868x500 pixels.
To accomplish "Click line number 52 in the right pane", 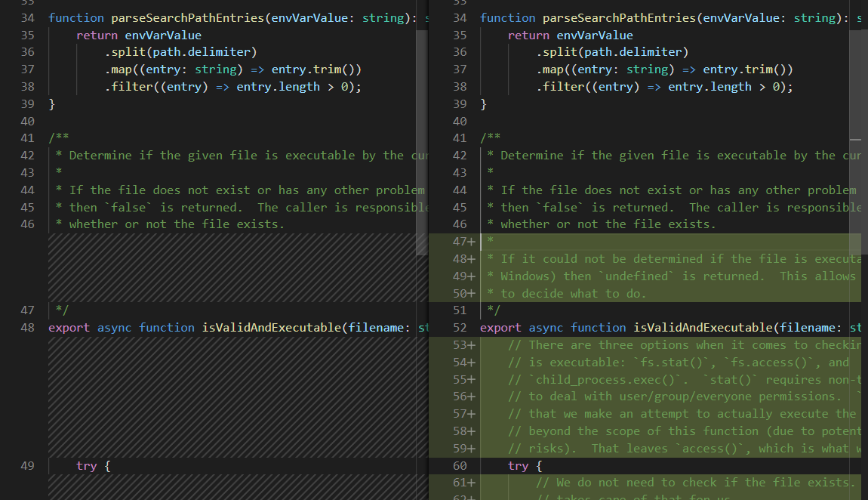I will click(459, 327).
